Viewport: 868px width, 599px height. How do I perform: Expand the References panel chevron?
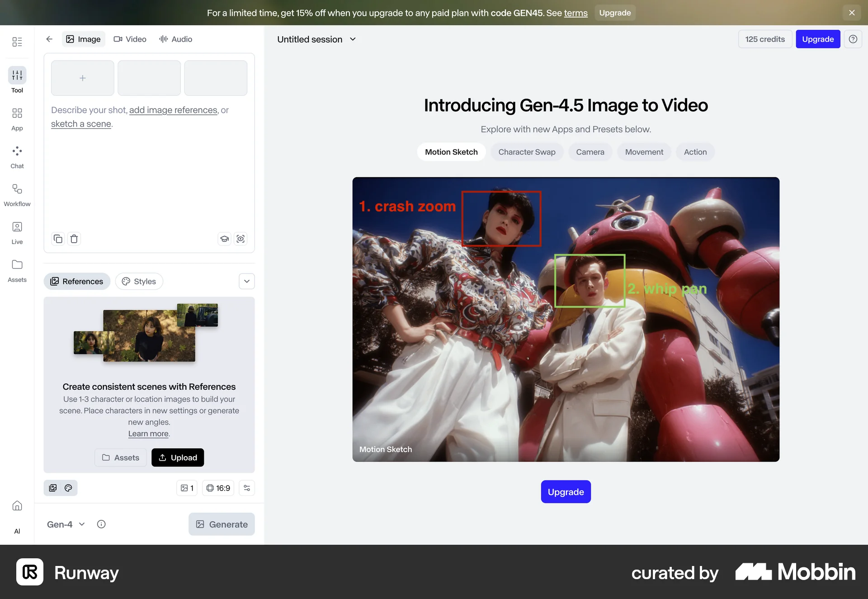click(x=246, y=281)
